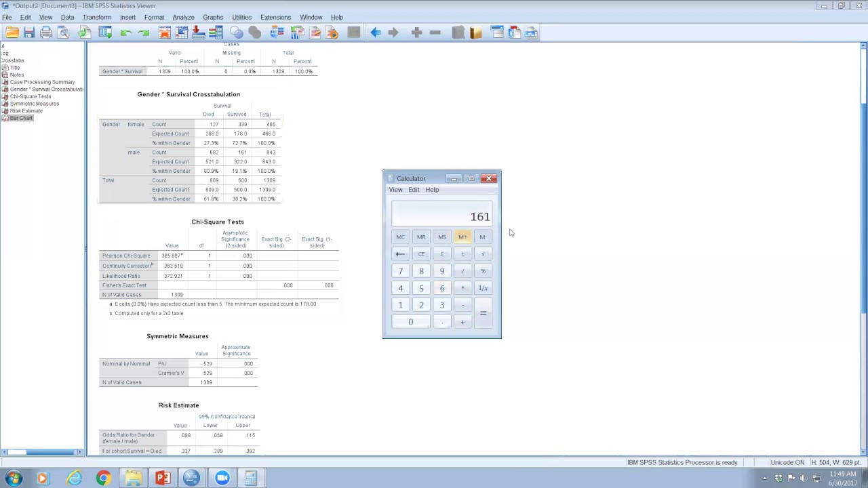Viewport: 868px width, 488px height.
Task: Click the 1/x reciprocal button in Calculator
Action: [x=483, y=288]
